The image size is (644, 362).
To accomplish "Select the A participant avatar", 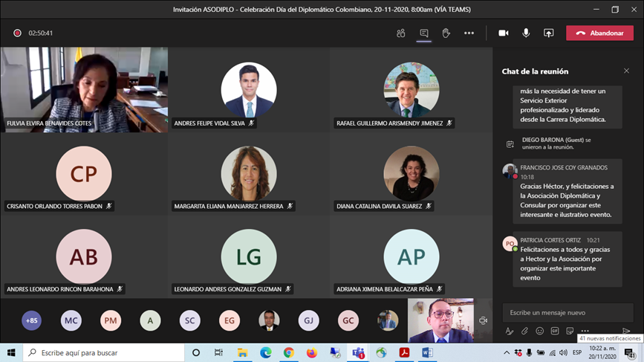I will pos(150,320).
